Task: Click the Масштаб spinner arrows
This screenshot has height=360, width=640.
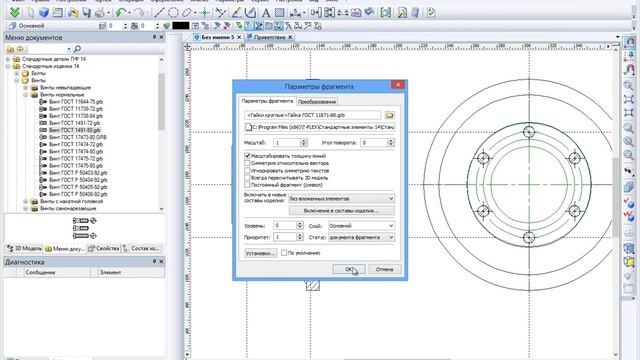Action: click(304, 143)
